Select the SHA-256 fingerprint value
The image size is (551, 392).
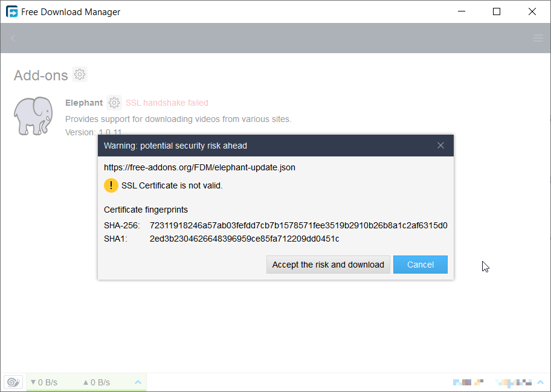(298, 225)
